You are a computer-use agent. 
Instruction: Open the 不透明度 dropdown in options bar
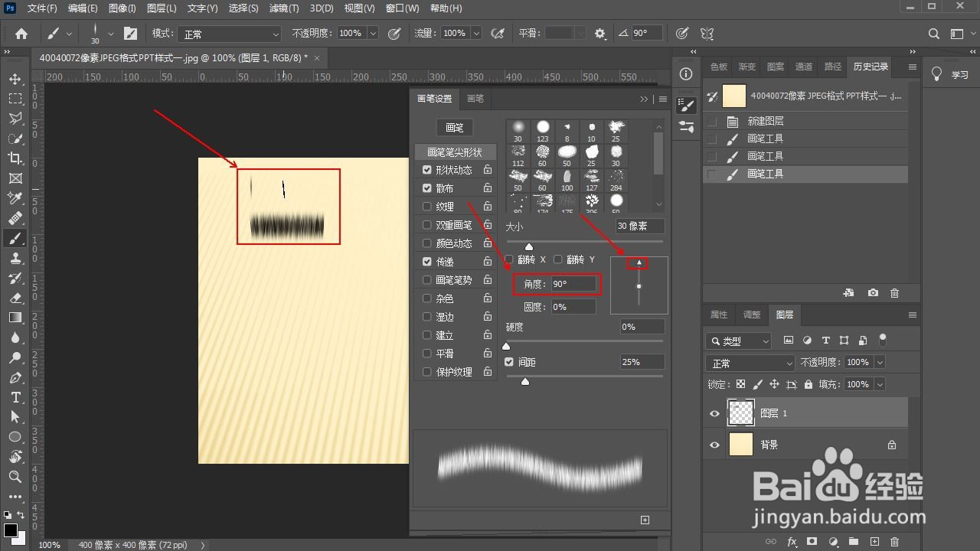[373, 34]
